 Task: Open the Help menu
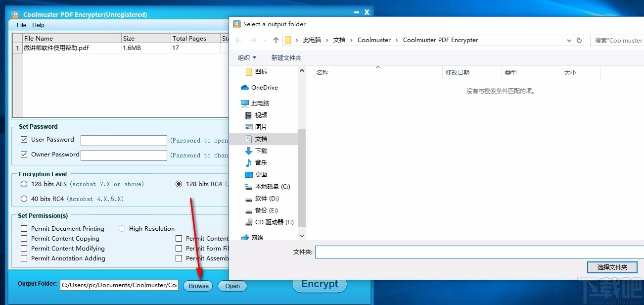pyautogui.click(x=38, y=25)
